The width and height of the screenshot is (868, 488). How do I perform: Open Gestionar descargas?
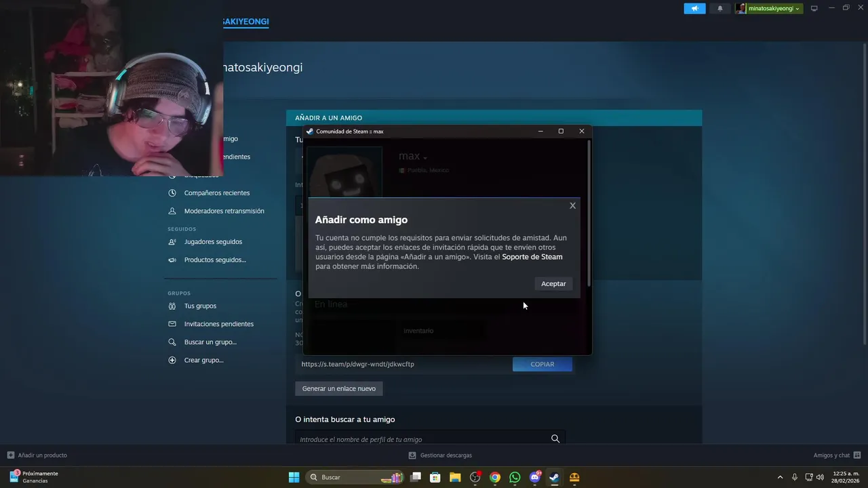coord(440,455)
